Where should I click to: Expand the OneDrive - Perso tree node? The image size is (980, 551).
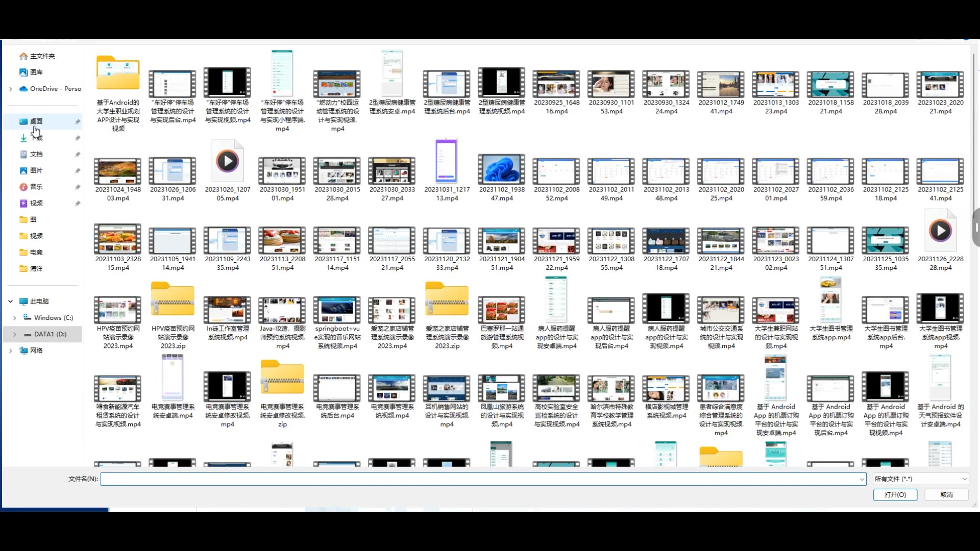(11, 89)
